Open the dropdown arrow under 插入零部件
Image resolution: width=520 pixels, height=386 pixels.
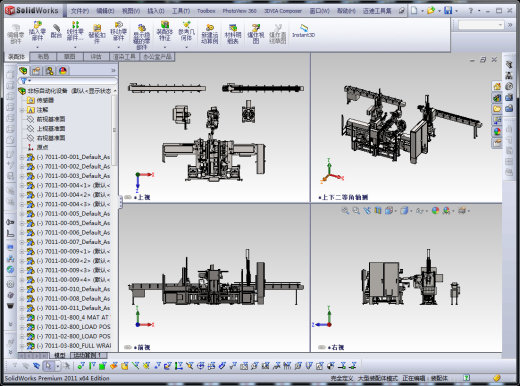(x=37, y=47)
